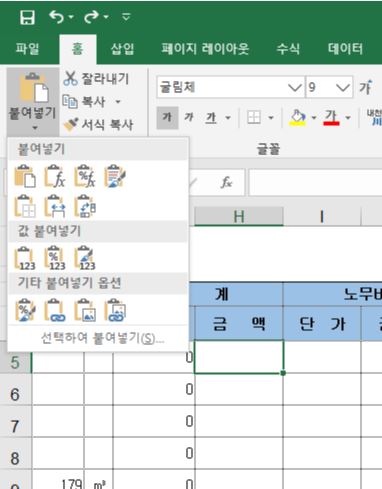Expand the 복사 dropdown arrow
The image size is (382, 489).
click(x=118, y=102)
